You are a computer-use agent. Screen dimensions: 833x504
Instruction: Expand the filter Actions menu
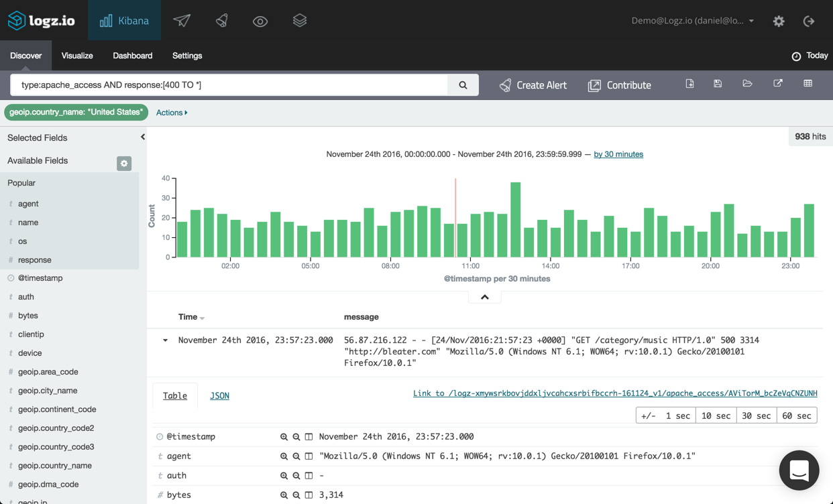click(x=172, y=113)
